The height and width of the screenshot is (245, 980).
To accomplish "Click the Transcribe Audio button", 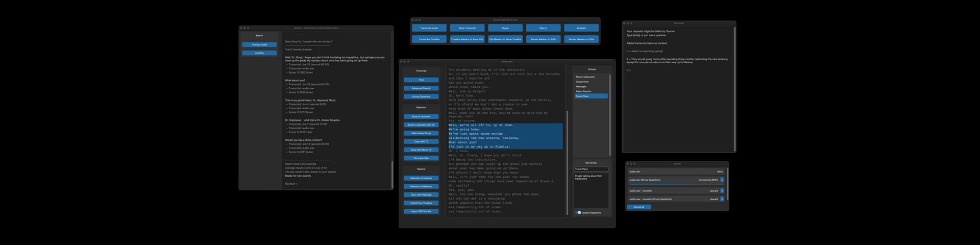I will 429,28.
